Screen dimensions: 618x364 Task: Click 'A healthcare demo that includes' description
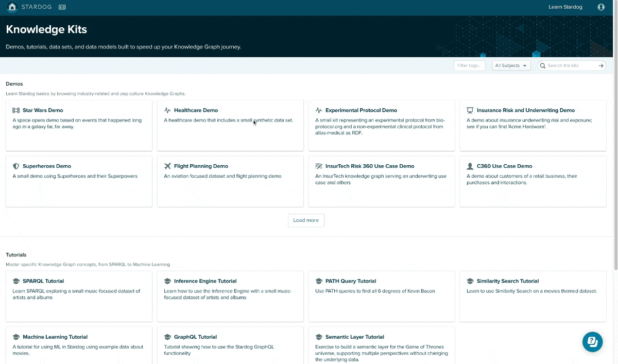pyautogui.click(x=228, y=120)
